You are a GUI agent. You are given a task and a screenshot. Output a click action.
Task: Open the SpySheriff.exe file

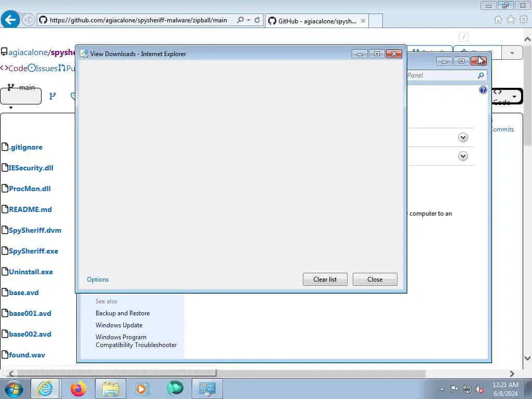34,251
